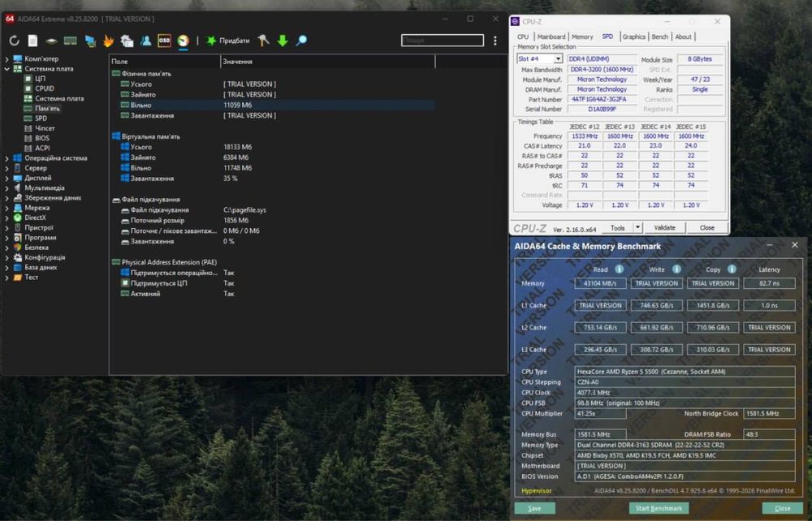Click the motherboard chip icon in AIDA64 toolbar
This screenshot has width=812, height=521.
[51, 41]
